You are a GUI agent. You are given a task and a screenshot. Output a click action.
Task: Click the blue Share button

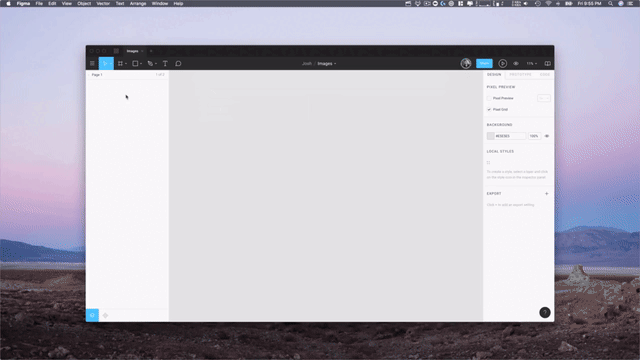tap(484, 64)
